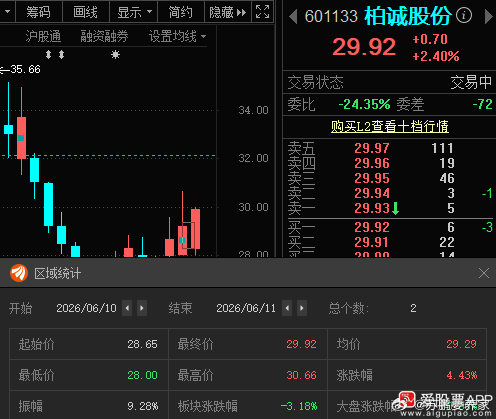This screenshot has width=496, height=419.
Task: Step end date 2026/06/11 forward
Action: (302, 308)
